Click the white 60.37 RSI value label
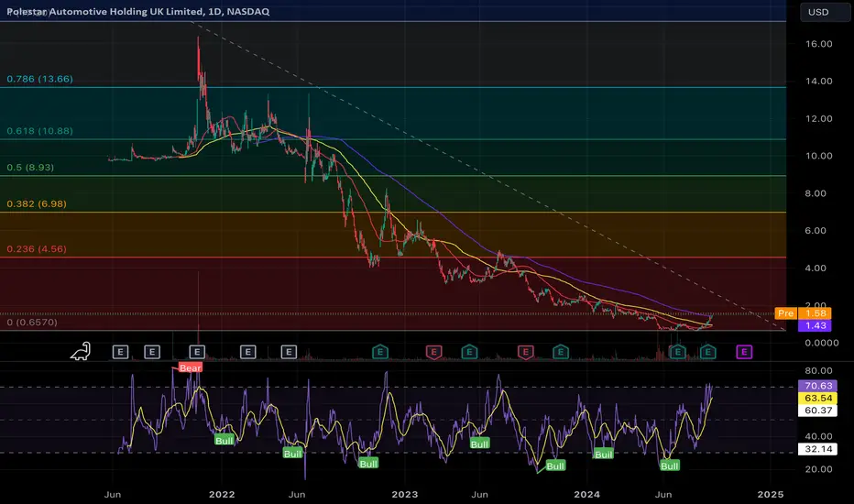This screenshot has height=504, width=854. (x=818, y=411)
